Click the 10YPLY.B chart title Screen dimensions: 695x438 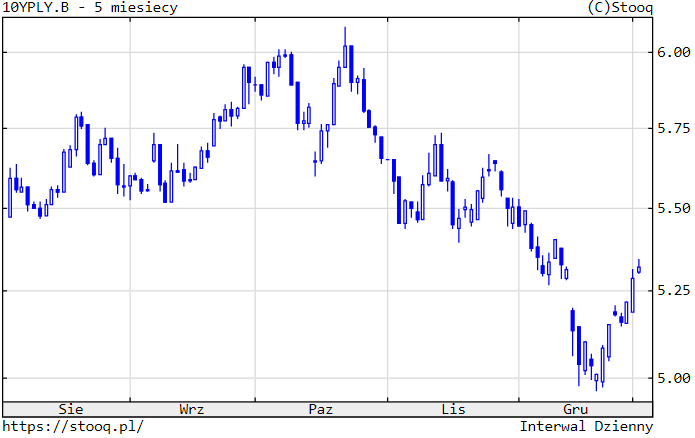pos(38,8)
